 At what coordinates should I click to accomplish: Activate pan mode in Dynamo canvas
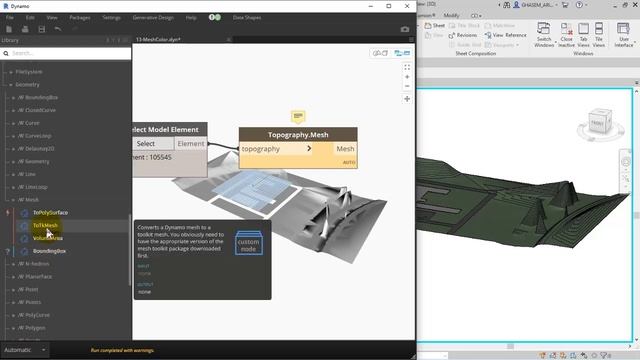click(407, 99)
